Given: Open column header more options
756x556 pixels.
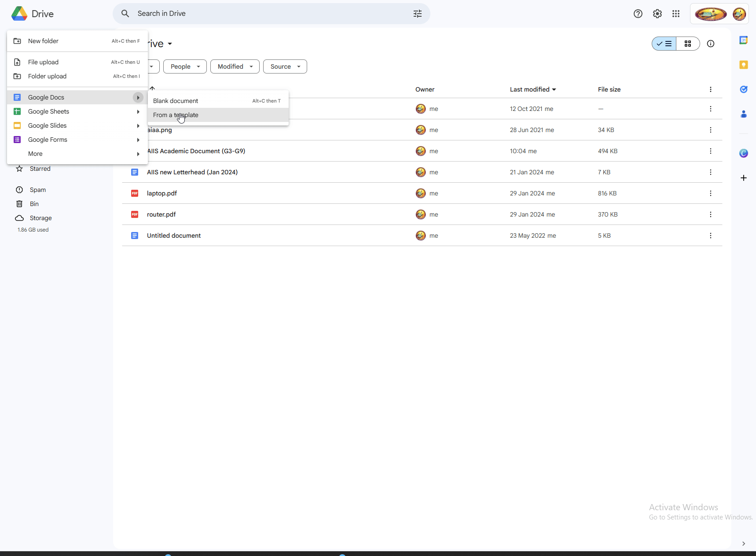Looking at the screenshot, I should [710, 89].
